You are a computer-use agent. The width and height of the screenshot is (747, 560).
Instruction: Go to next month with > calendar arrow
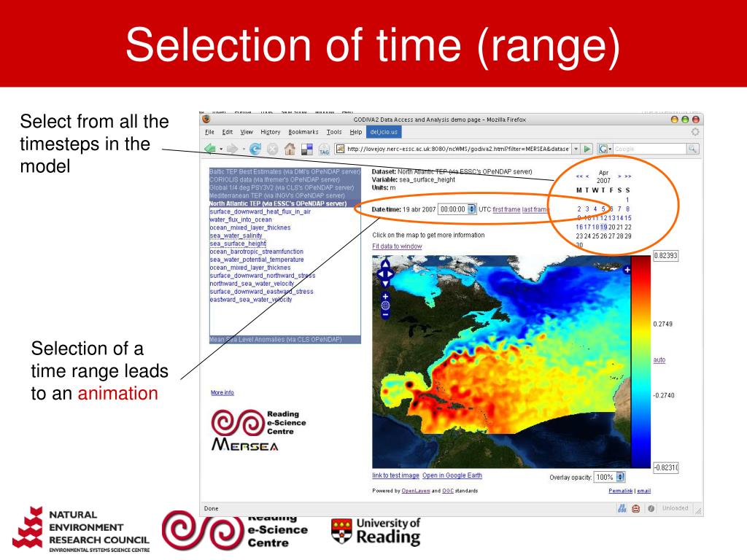[x=619, y=176]
